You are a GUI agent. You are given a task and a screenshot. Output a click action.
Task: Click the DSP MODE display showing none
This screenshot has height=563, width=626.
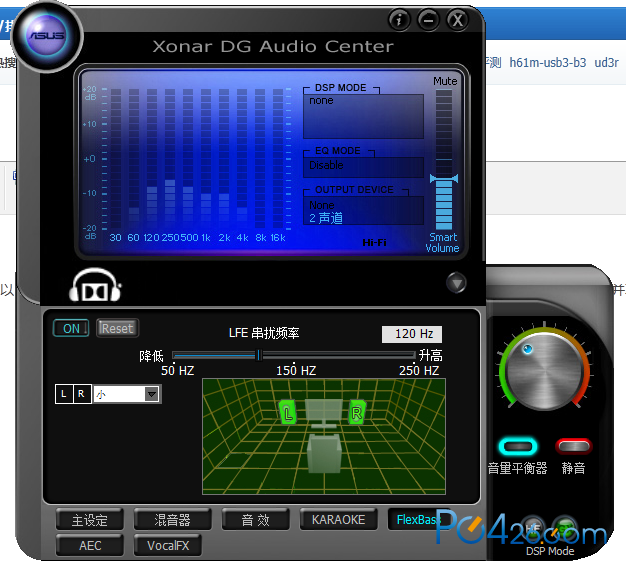click(363, 116)
